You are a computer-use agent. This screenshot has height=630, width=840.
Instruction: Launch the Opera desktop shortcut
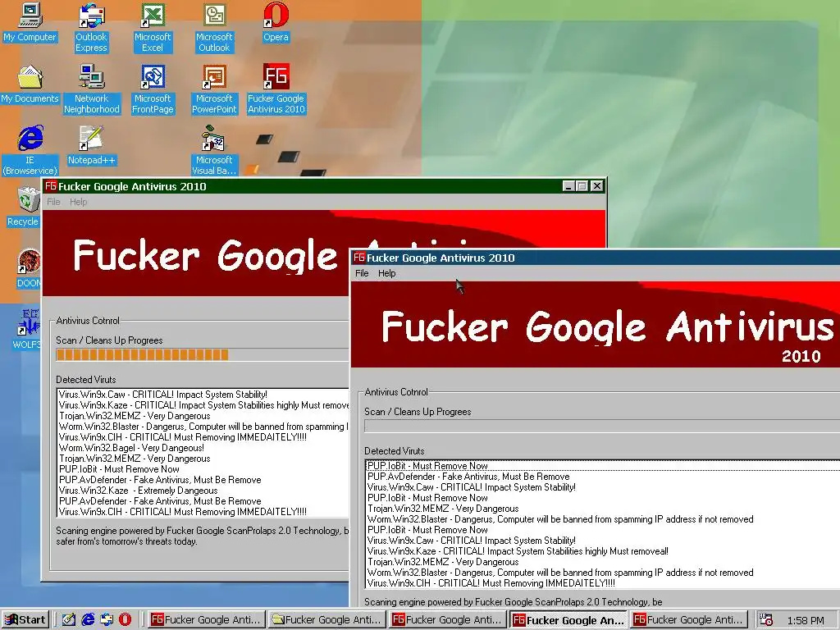pos(276,23)
